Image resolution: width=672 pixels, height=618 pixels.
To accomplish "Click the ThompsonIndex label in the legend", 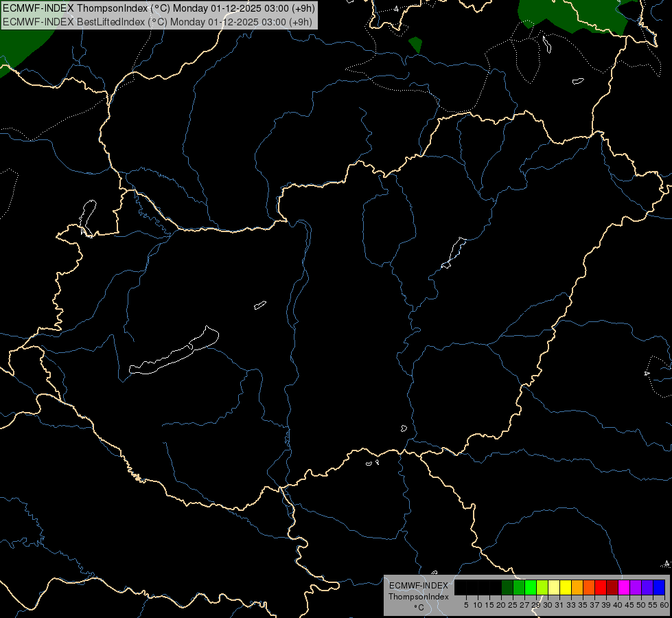I will pyautogui.click(x=419, y=597).
